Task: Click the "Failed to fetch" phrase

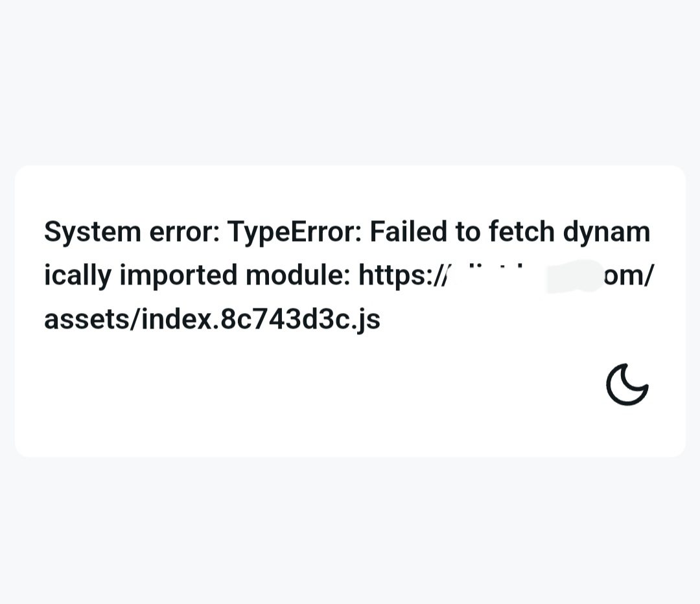Action: point(463,231)
